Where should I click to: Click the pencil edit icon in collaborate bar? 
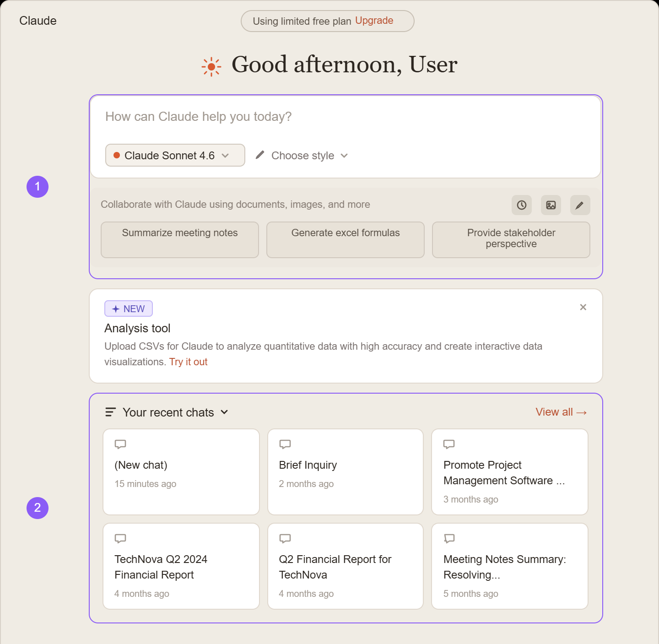pyautogui.click(x=580, y=205)
